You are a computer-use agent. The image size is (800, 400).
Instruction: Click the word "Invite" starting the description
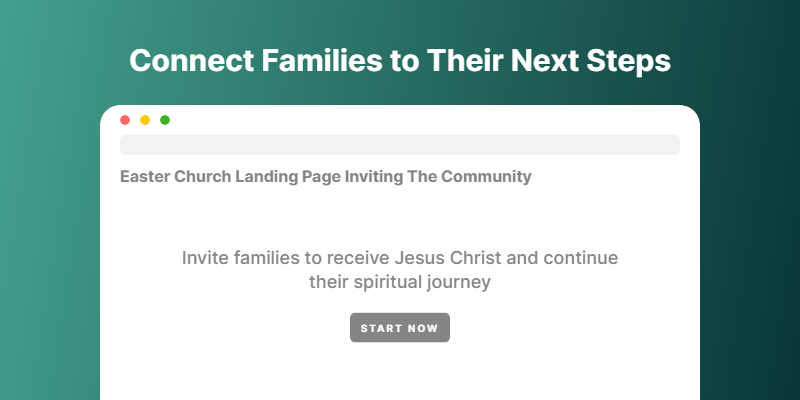click(207, 258)
